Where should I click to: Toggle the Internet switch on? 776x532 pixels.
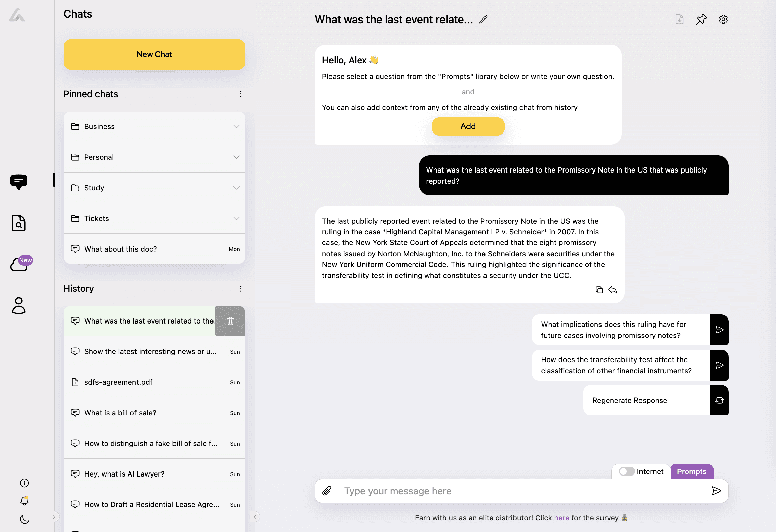tap(627, 471)
